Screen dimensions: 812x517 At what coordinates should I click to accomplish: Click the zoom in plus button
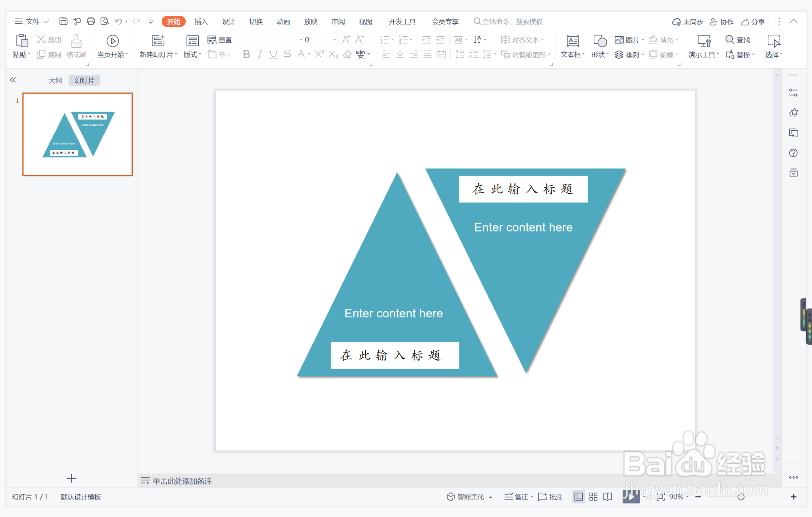[793, 497]
